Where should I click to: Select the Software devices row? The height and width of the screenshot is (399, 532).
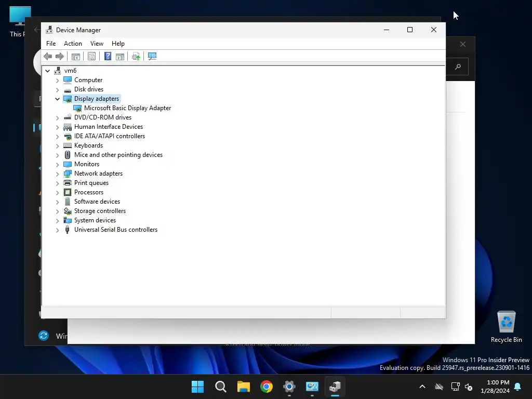coord(97,202)
